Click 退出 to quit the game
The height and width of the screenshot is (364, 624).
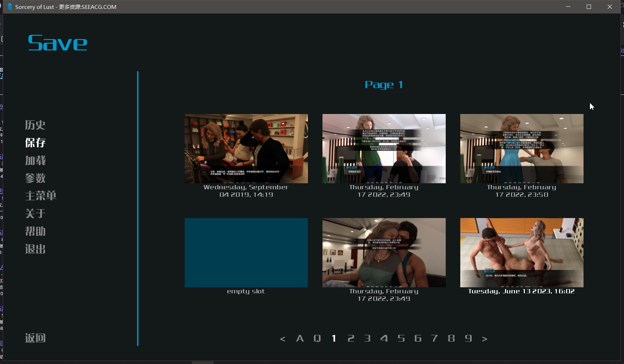(x=35, y=249)
